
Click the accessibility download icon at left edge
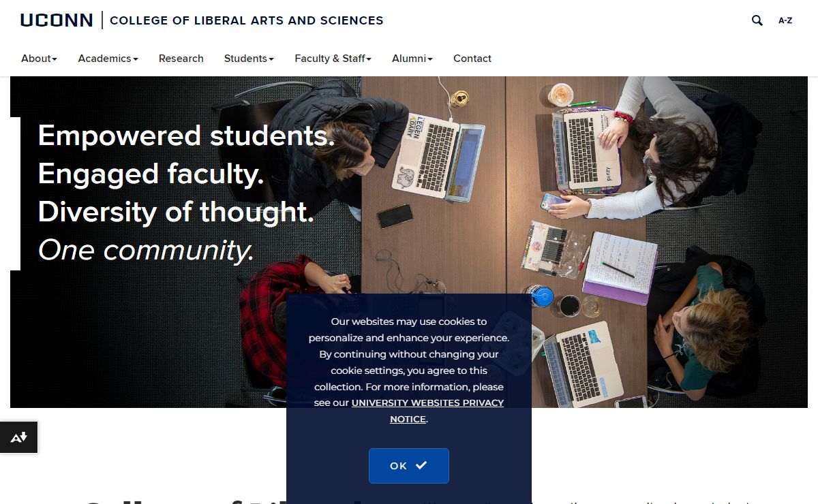19,437
